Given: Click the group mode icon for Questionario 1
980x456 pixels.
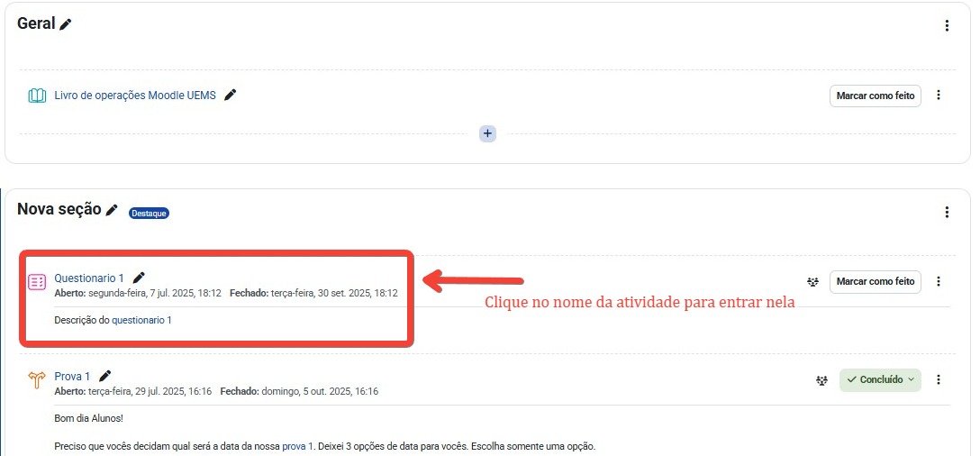Looking at the screenshot, I should pyautogui.click(x=812, y=282).
